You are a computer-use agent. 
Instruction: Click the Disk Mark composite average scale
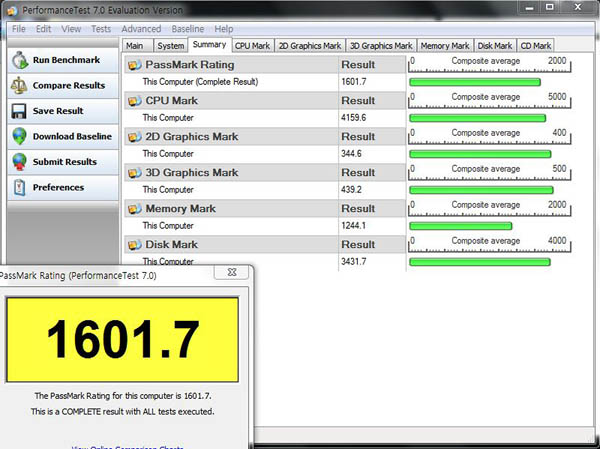[489, 244]
